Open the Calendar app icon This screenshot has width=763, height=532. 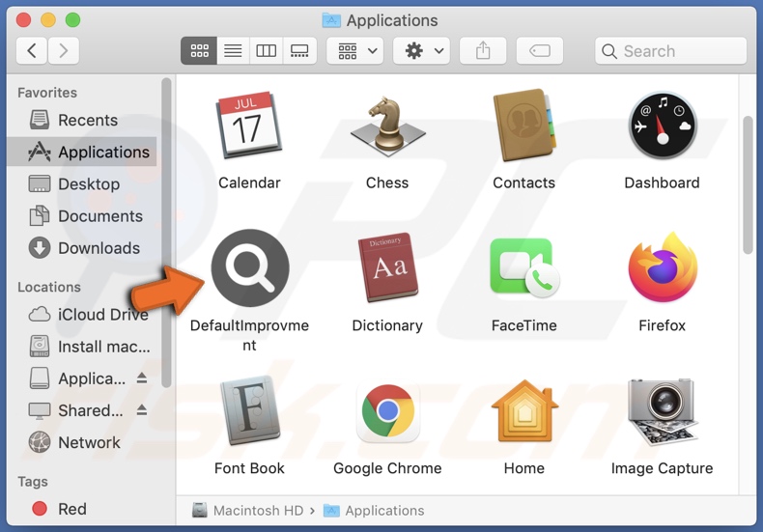[x=248, y=125]
